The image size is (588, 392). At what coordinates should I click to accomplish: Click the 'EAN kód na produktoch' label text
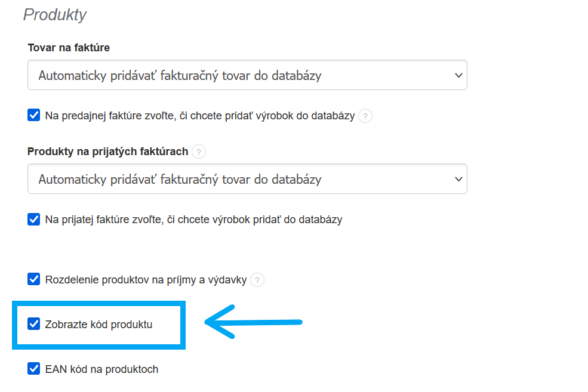coord(101,369)
